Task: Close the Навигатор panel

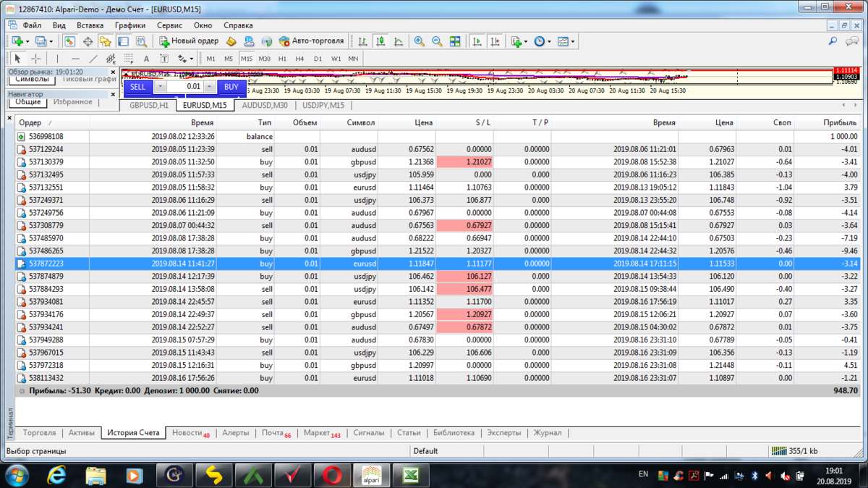Action: tap(113, 94)
